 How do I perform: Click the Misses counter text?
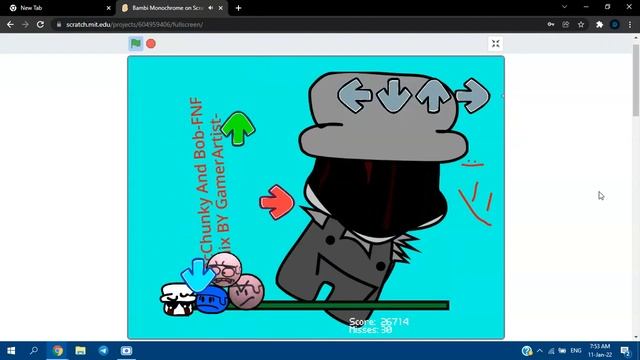pos(371,330)
